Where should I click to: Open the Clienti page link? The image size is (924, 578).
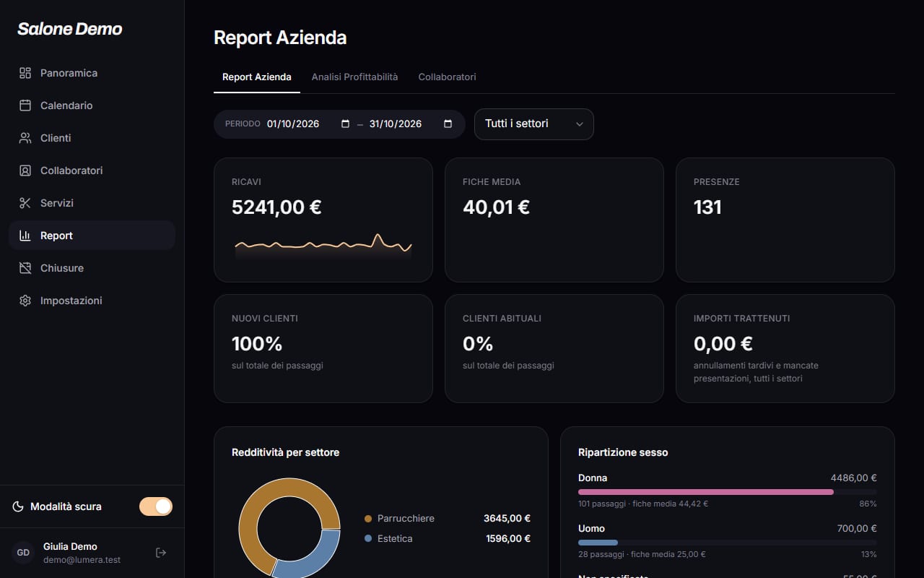(x=92, y=138)
